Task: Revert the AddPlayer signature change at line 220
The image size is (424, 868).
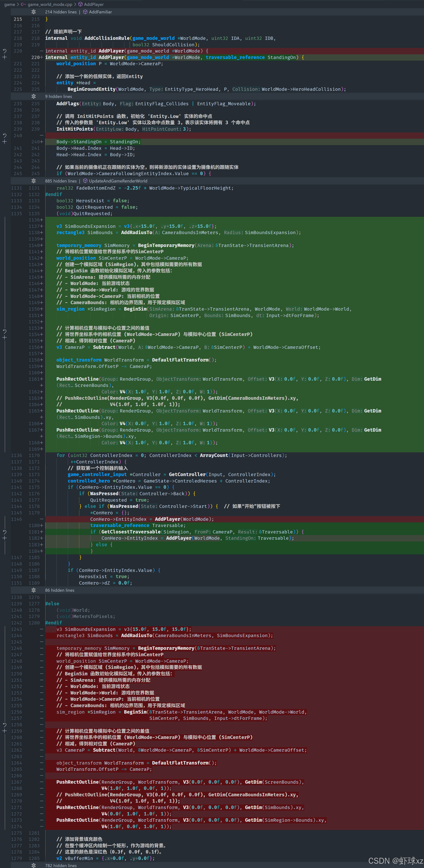Action: click(5, 51)
